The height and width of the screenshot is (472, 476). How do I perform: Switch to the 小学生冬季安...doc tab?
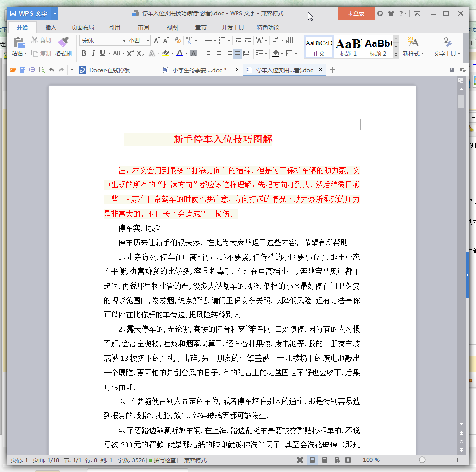point(199,70)
